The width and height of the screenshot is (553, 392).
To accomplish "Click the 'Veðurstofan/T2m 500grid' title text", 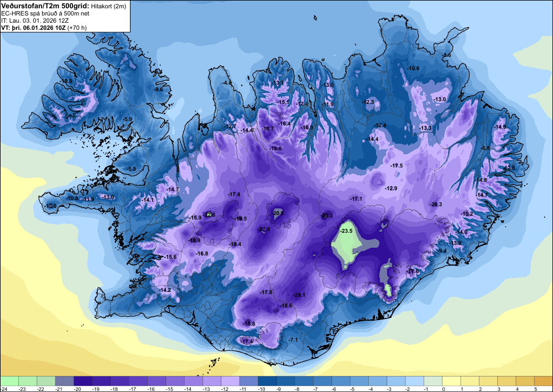I will click(x=44, y=6).
